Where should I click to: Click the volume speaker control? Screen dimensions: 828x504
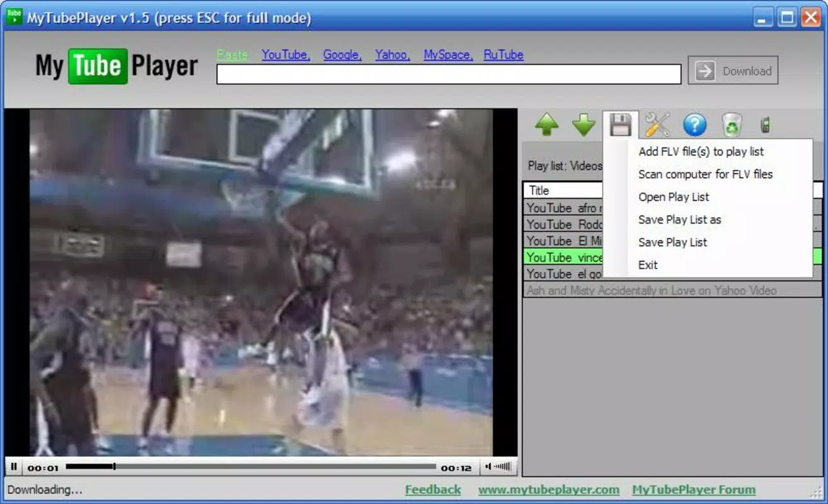click(x=498, y=467)
